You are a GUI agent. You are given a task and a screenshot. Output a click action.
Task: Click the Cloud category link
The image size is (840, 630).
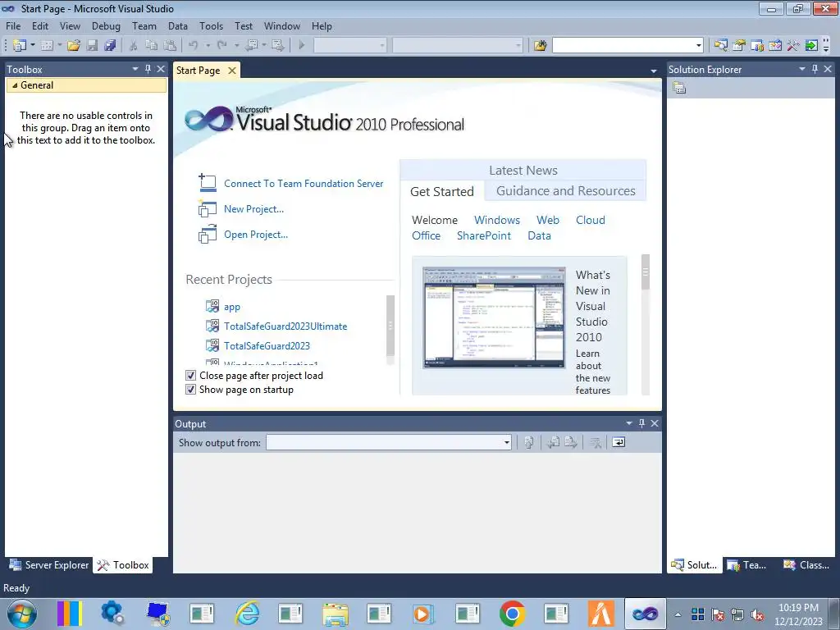click(x=591, y=220)
